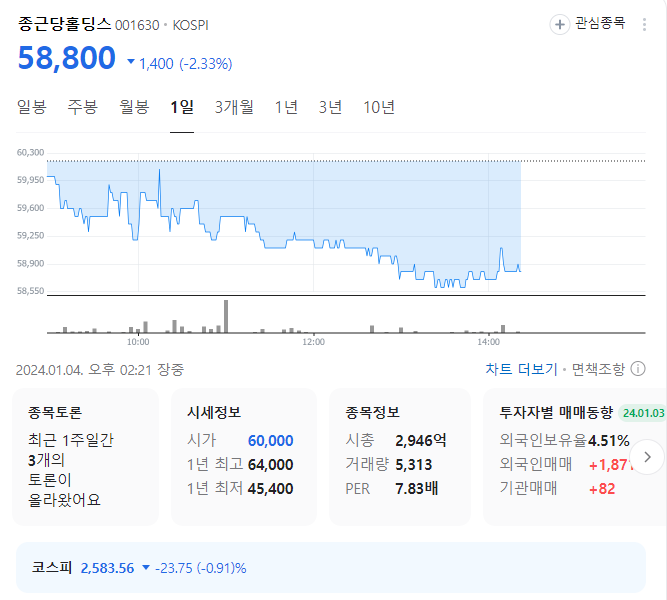Click the stock code 001630

tap(137, 26)
